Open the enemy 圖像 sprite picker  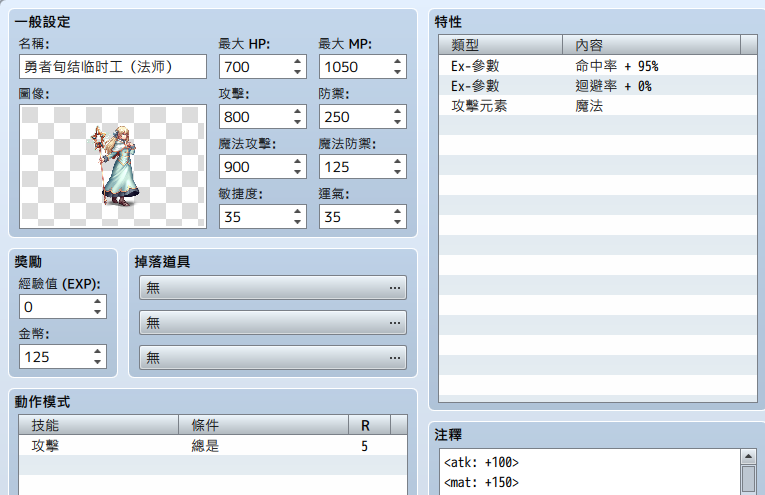pyautogui.click(x=113, y=166)
